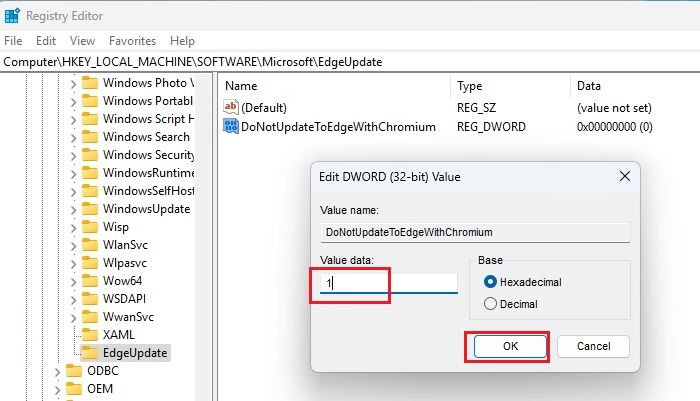
Task: Click the Wisp folder icon
Action: (x=90, y=227)
